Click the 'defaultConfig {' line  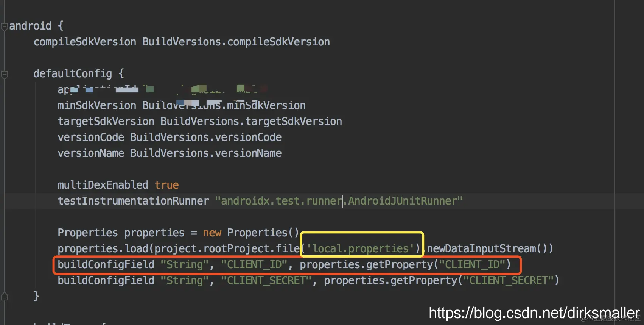coord(79,73)
